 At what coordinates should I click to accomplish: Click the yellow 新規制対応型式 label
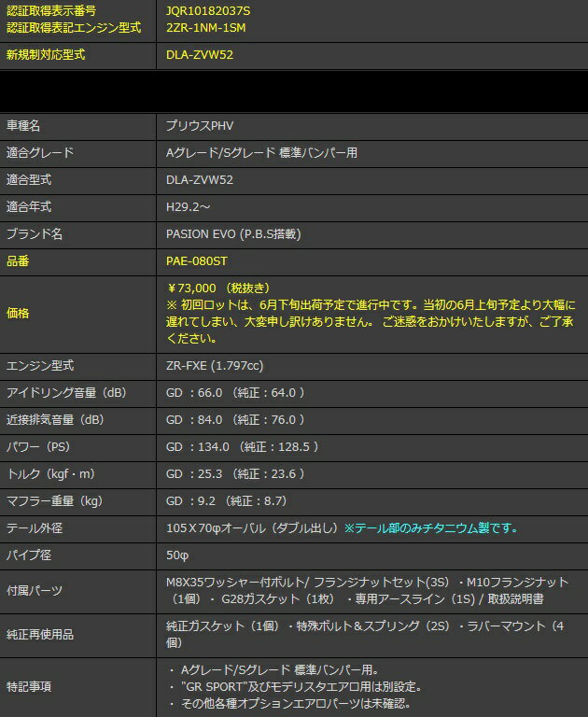tap(46, 55)
